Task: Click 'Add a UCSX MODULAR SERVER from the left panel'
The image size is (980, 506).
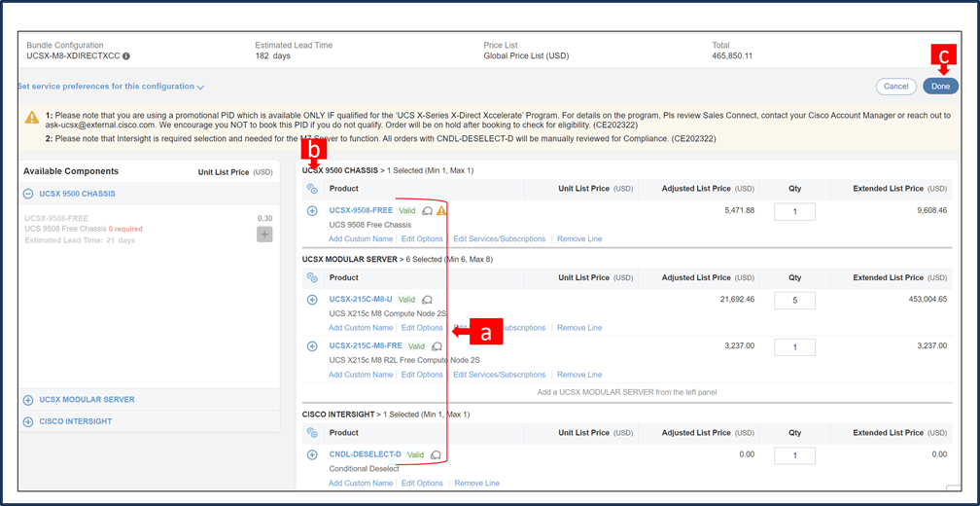Action: (627, 393)
